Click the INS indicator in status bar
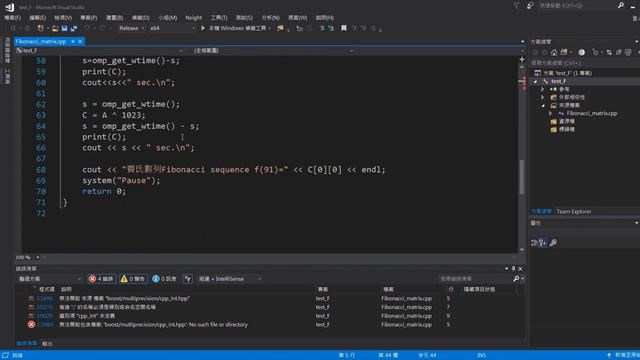Screen dimensions: 640x360 (x=481, y=355)
